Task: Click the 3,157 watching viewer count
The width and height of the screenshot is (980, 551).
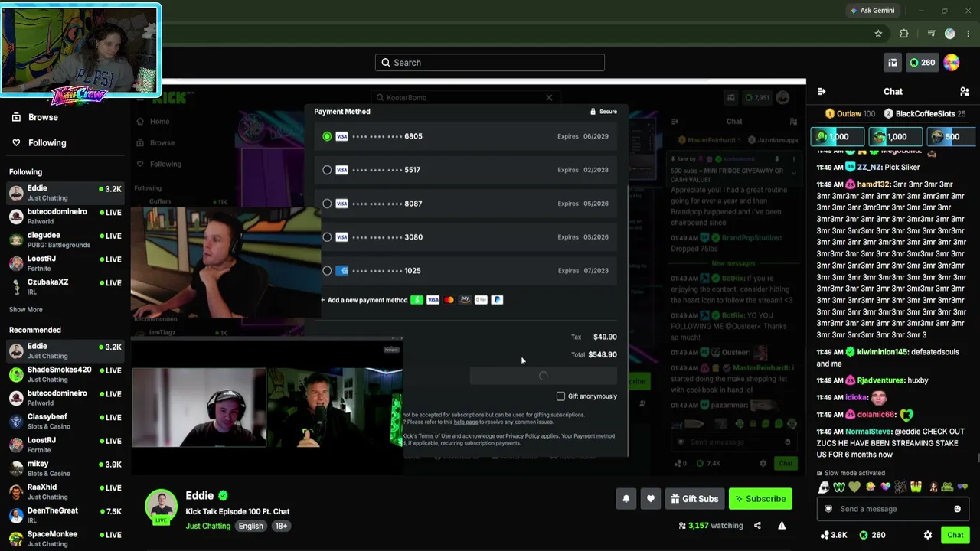Action: pos(710,526)
